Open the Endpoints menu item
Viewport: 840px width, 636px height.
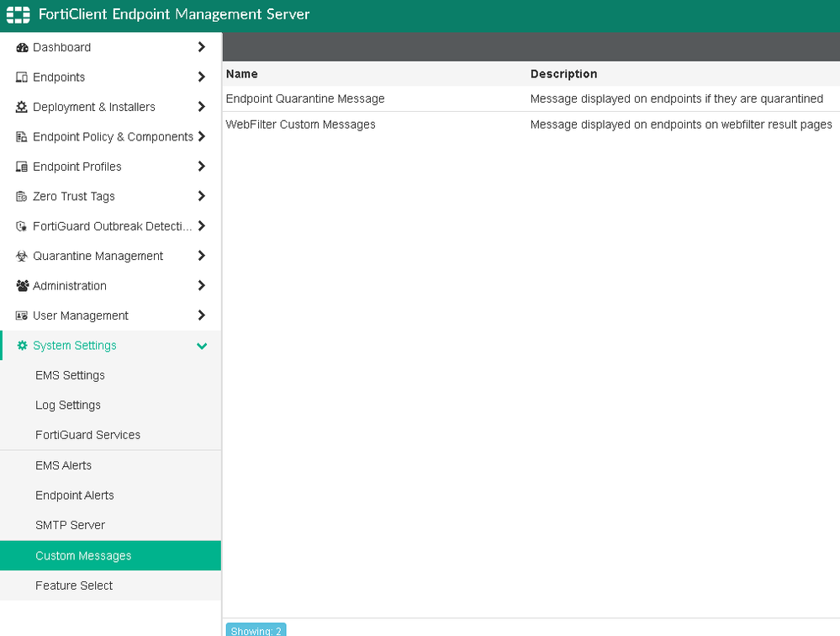(x=110, y=77)
